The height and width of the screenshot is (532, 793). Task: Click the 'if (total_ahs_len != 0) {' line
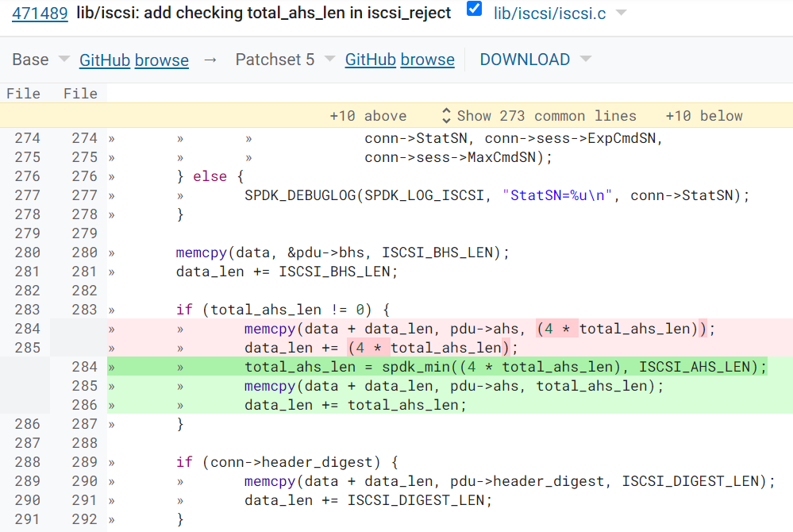(283, 310)
